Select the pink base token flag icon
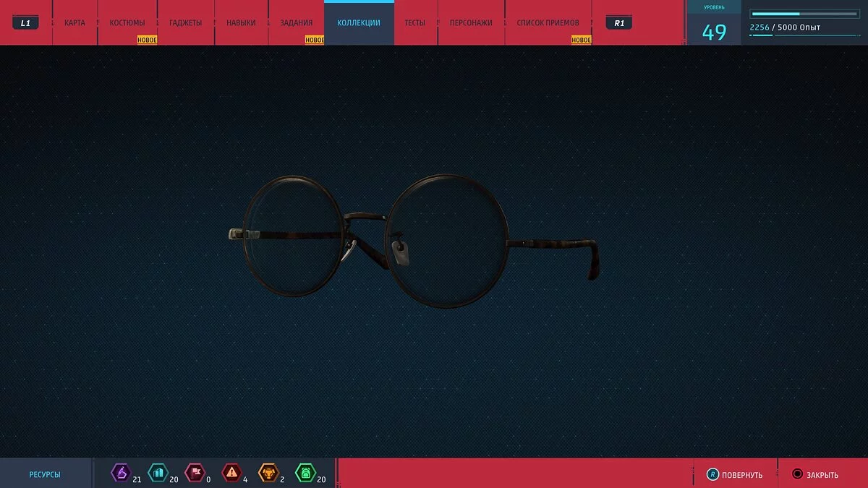Viewport: 868px width, 488px height. [x=194, y=473]
